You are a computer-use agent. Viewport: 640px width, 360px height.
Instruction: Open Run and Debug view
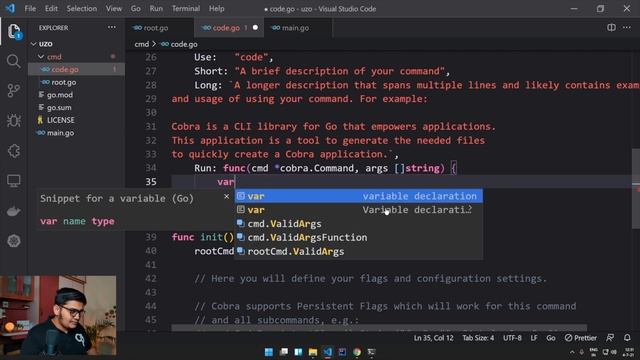click(x=13, y=121)
